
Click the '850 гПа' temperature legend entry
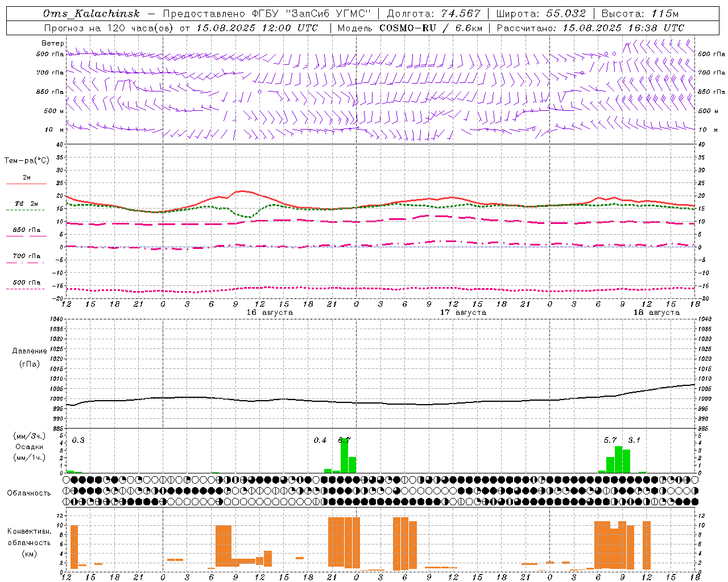point(26,230)
